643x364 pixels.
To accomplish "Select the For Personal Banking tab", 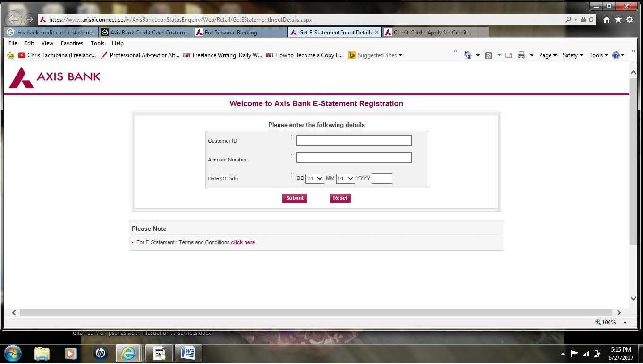I will (239, 32).
